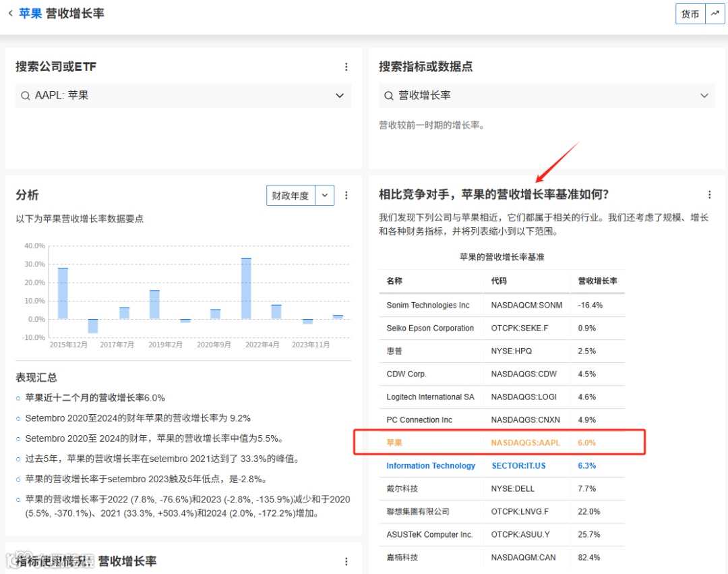Image resolution: width=728 pixels, height=574 pixels.
Task: Click the OTCPK:LNVG.F ticker cell
Action: click(520, 512)
